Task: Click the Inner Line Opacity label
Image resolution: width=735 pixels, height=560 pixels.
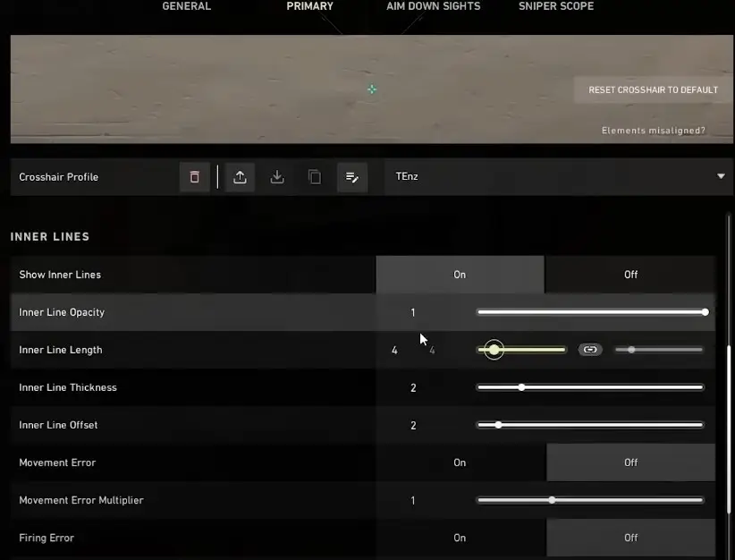Action: click(62, 312)
